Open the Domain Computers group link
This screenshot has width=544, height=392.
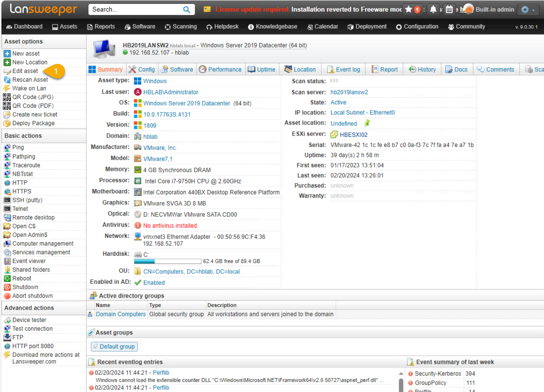(x=121, y=314)
